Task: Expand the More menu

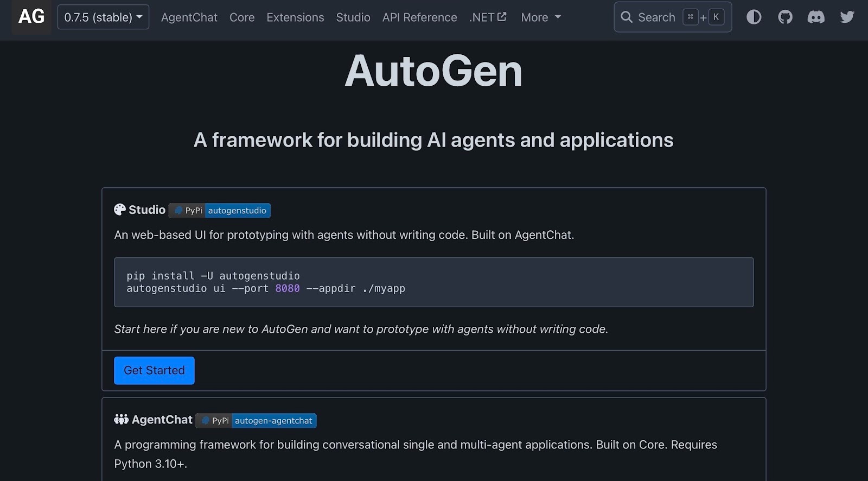Action: click(x=541, y=17)
